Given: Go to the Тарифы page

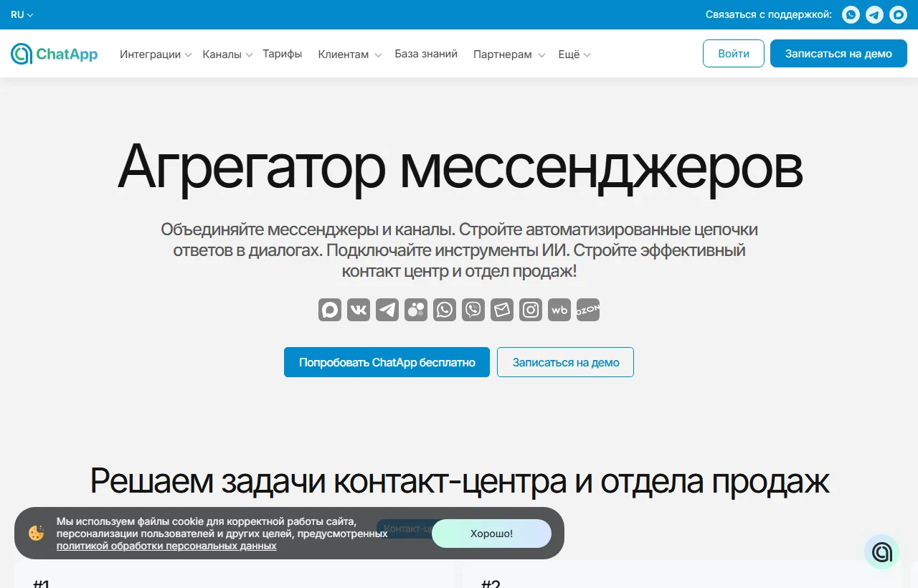Looking at the screenshot, I should click(283, 54).
